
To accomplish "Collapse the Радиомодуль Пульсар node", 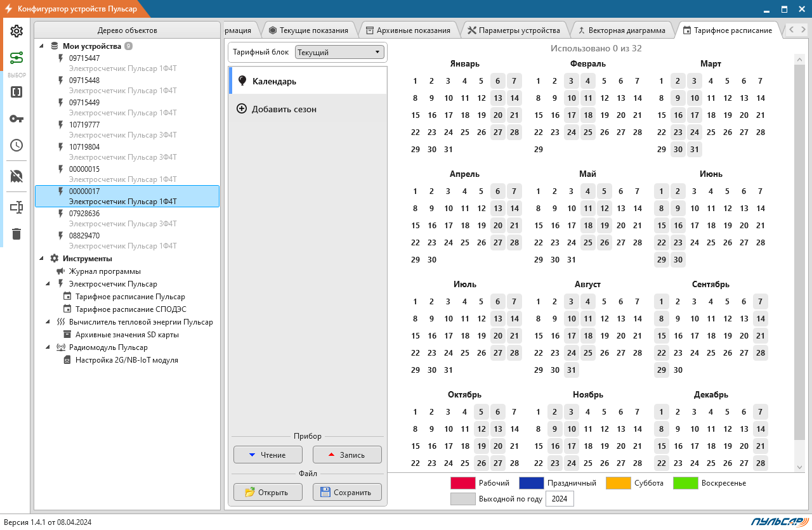I will pos(48,347).
